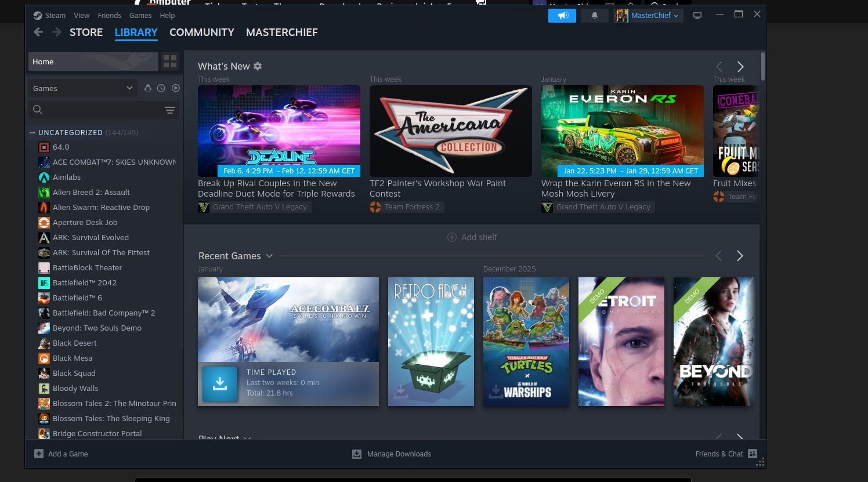Click download button on Ace Combat 7 card
The height and width of the screenshot is (482, 868).
coord(220,383)
